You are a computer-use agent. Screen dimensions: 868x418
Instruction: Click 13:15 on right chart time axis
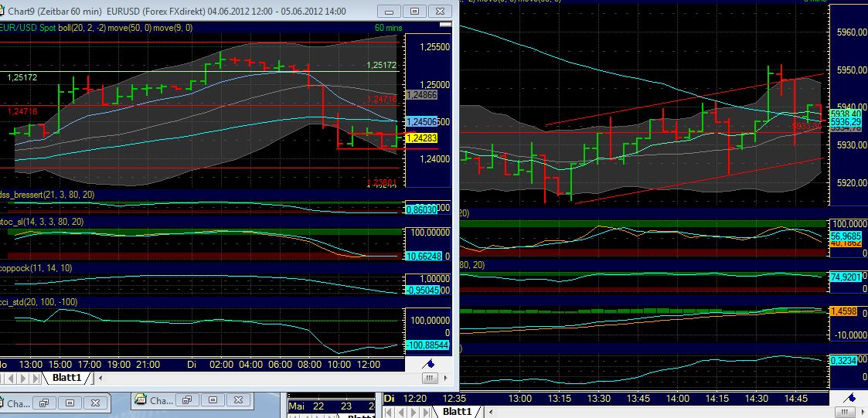coord(559,399)
